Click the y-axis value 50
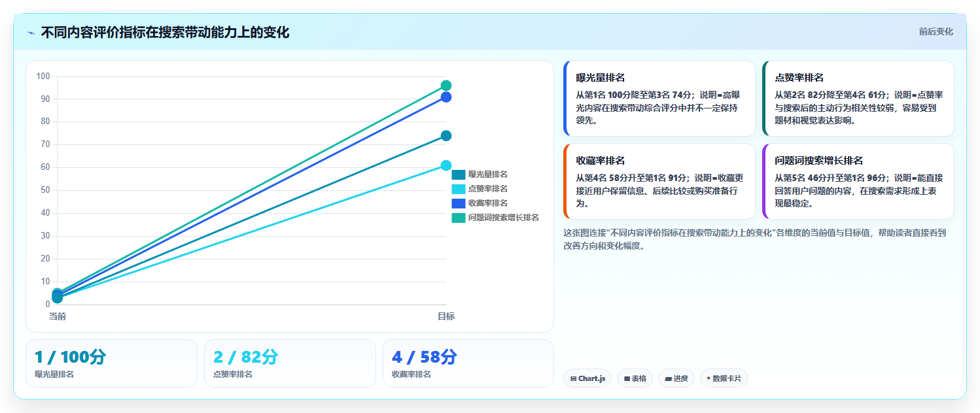Screen dimensions: 980x413 click(45, 190)
